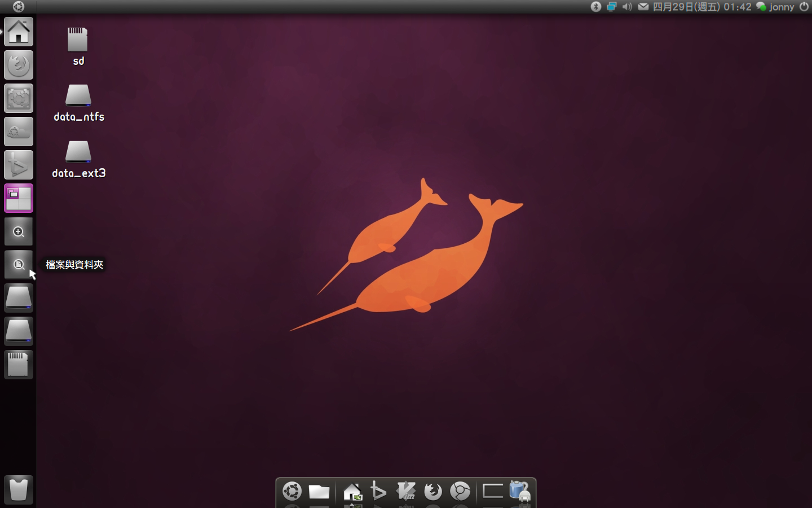Open the Ubuntu One cloud icon in launcher
Viewport: 812px width, 508px height.
point(19,132)
